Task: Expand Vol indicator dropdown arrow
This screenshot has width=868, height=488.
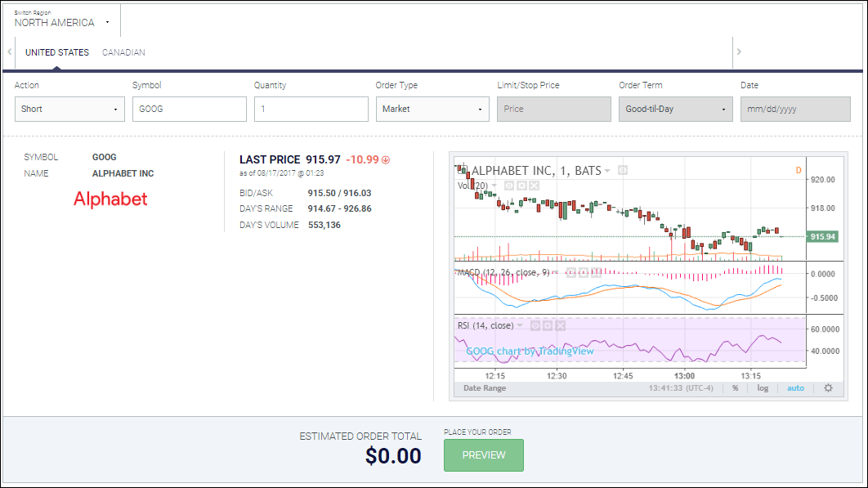Action: pos(494,186)
